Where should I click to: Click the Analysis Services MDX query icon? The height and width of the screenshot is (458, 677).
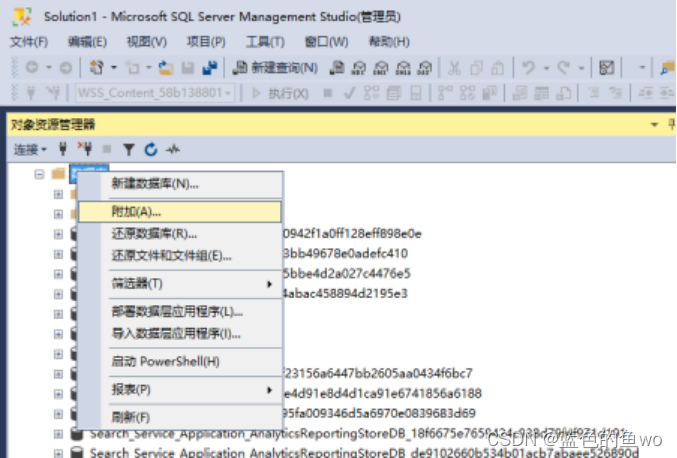tap(359, 68)
